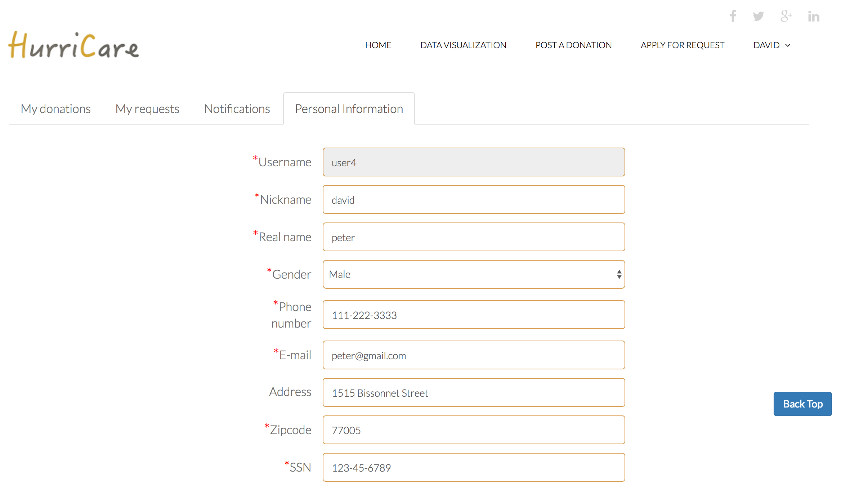Click the LinkedIn icon
The image size is (868, 486).
pos(814,17)
